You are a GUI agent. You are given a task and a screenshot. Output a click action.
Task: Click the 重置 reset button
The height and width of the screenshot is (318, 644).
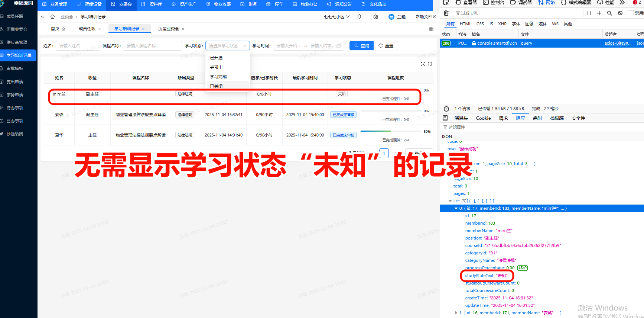tap(386, 46)
